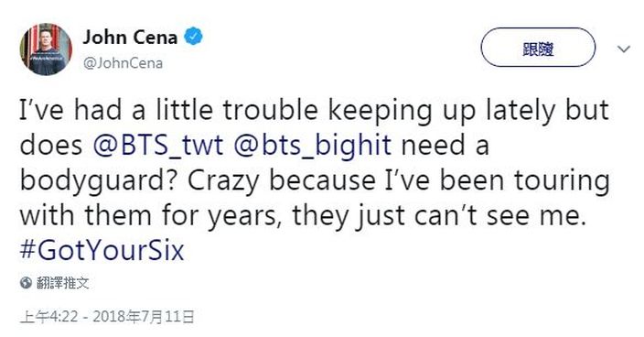644x337 pixels.
Task: Click the 上午4:22 time stamp
Action: [x=48, y=317]
